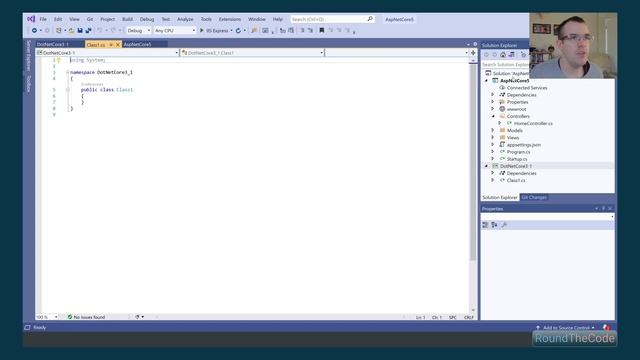640x360 pixels.
Task: Open the Toolbox side tab
Action: pyautogui.click(x=29, y=84)
